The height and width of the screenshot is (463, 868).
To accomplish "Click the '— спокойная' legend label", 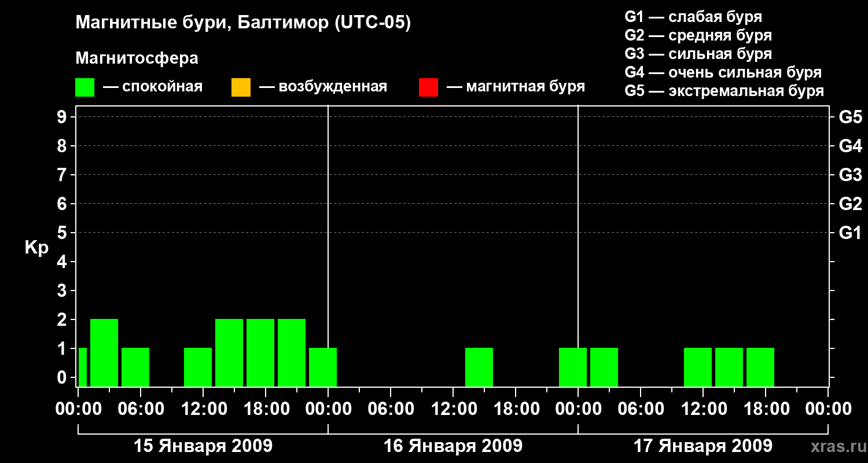I will [x=153, y=87].
